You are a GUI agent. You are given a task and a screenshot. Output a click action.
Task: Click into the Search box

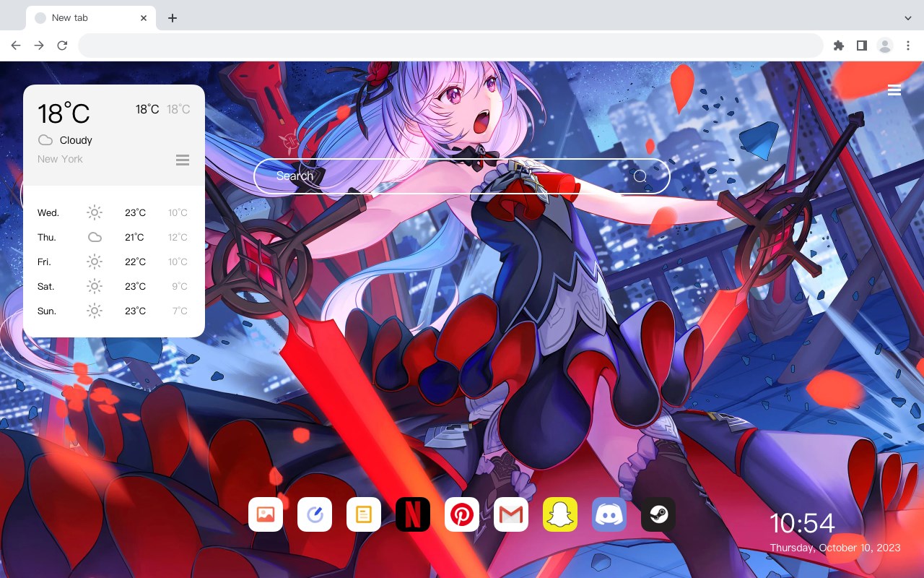(462, 176)
